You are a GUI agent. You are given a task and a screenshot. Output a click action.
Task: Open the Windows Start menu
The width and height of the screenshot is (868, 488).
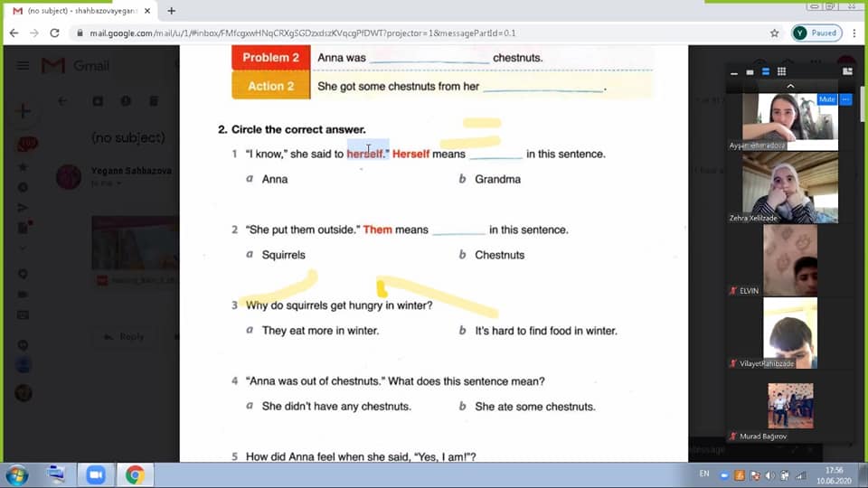(17, 475)
